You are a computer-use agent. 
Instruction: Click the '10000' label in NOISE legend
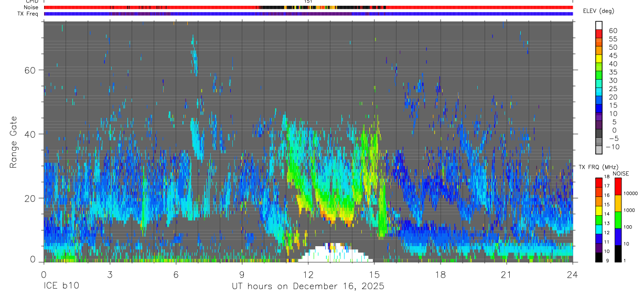tap(631, 193)
